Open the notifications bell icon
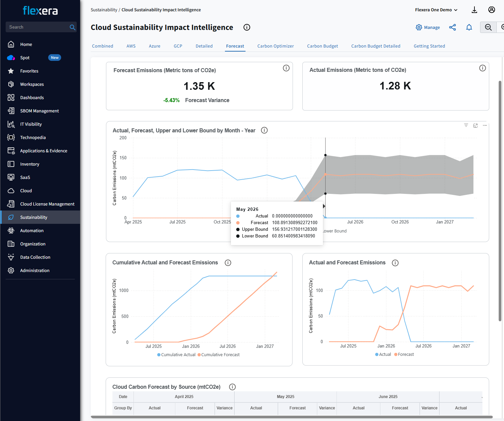The height and width of the screenshot is (421, 504). click(x=469, y=27)
